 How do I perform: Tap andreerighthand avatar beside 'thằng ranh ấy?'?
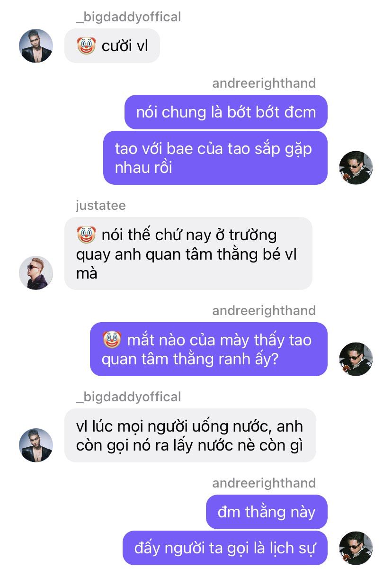point(356,359)
